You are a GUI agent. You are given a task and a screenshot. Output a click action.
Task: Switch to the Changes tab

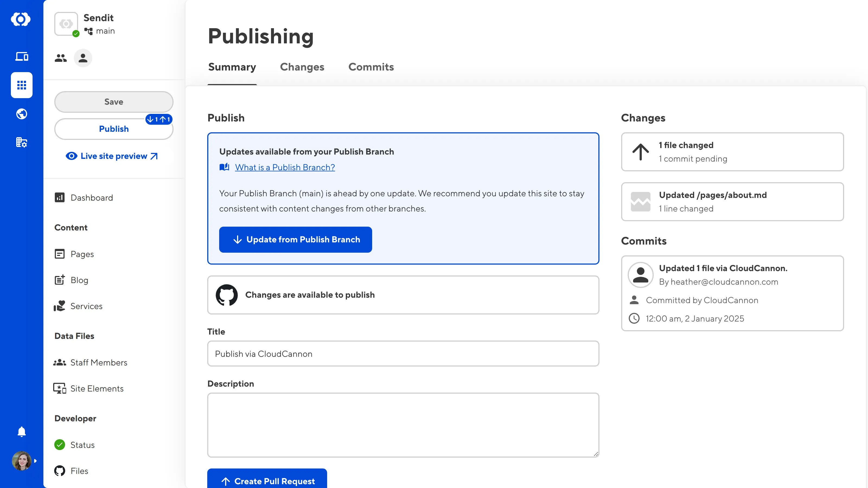pos(302,67)
